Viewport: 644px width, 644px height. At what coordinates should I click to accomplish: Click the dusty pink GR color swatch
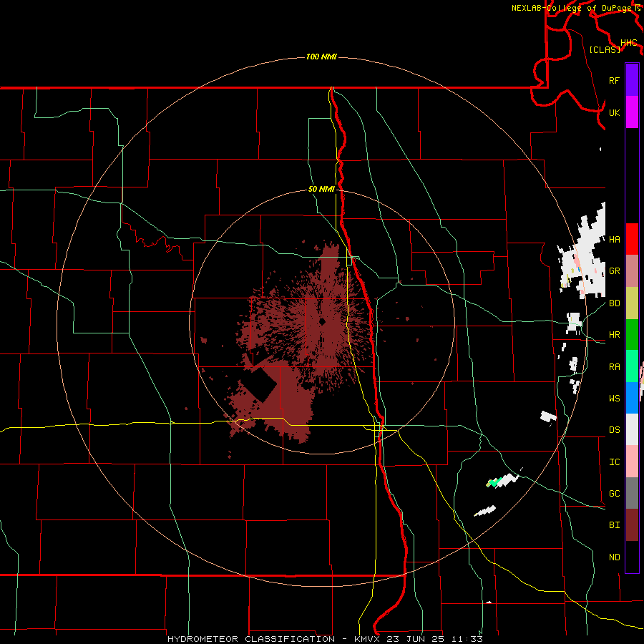[632, 271]
